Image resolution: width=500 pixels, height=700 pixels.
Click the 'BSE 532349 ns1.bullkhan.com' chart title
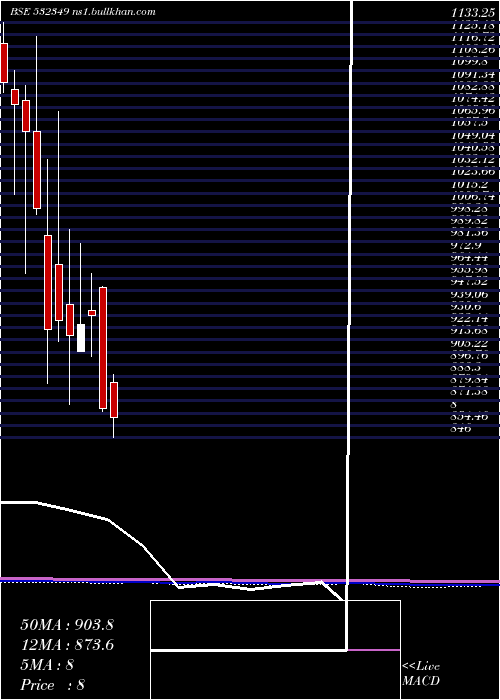click(x=83, y=12)
